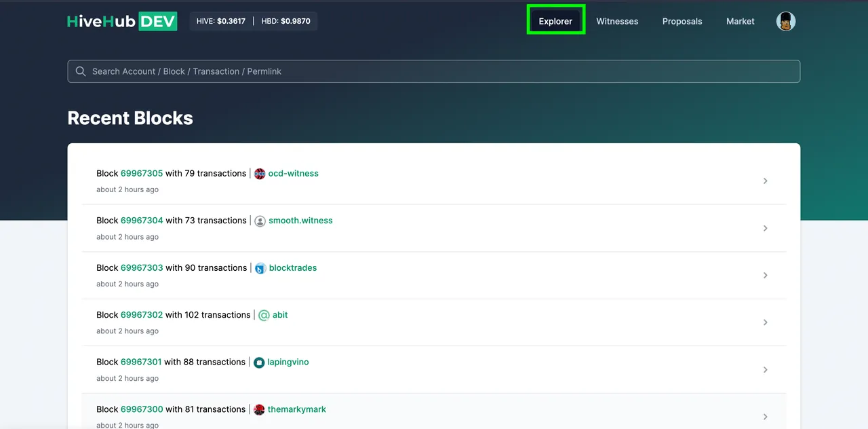Viewport: 868px width, 429px height.
Task: Click timestamp under block 69967305
Action: point(127,190)
